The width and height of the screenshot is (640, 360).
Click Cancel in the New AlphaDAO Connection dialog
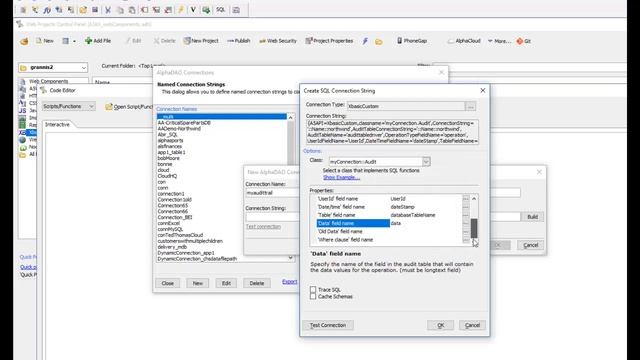(x=531, y=245)
